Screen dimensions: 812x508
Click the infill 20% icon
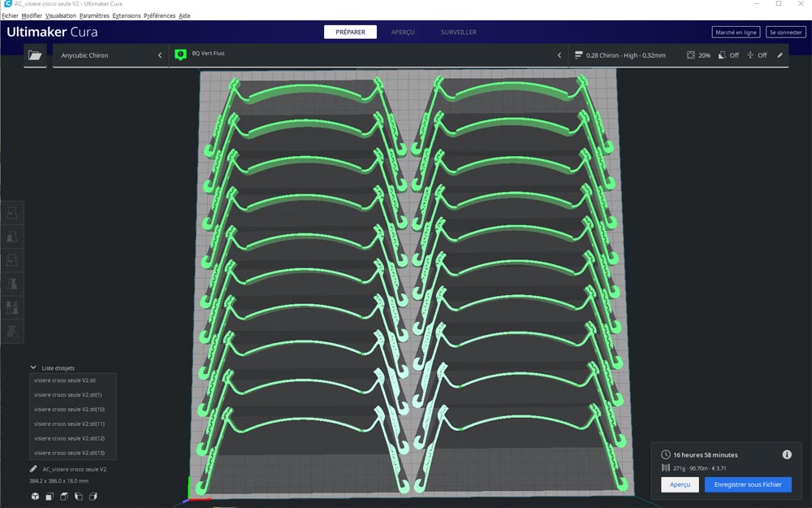pyautogui.click(x=691, y=55)
